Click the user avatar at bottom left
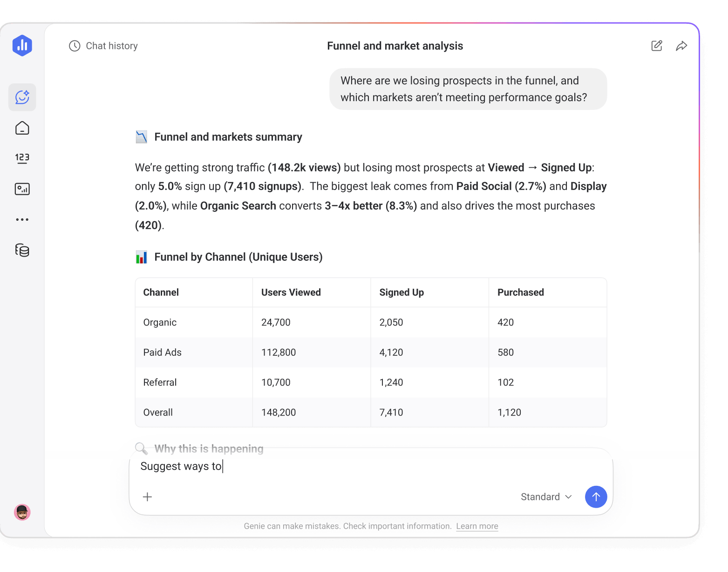The width and height of the screenshot is (728, 572). [x=22, y=512]
